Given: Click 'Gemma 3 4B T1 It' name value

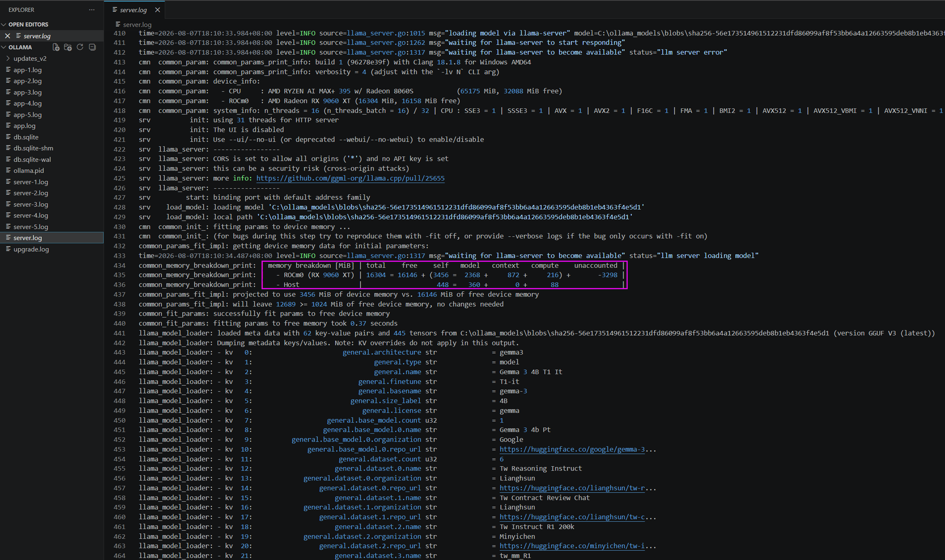Looking at the screenshot, I should [x=531, y=372].
